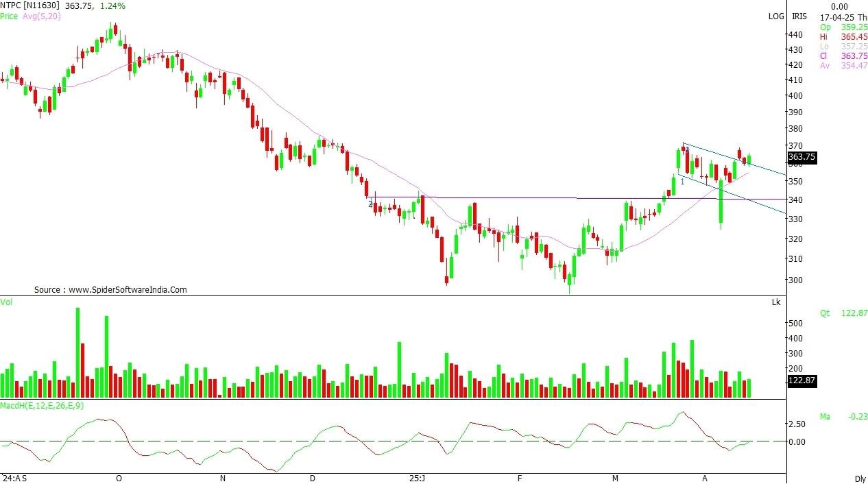Click the LOG scale toggle
This screenshot has height=484, width=868.
775,16
